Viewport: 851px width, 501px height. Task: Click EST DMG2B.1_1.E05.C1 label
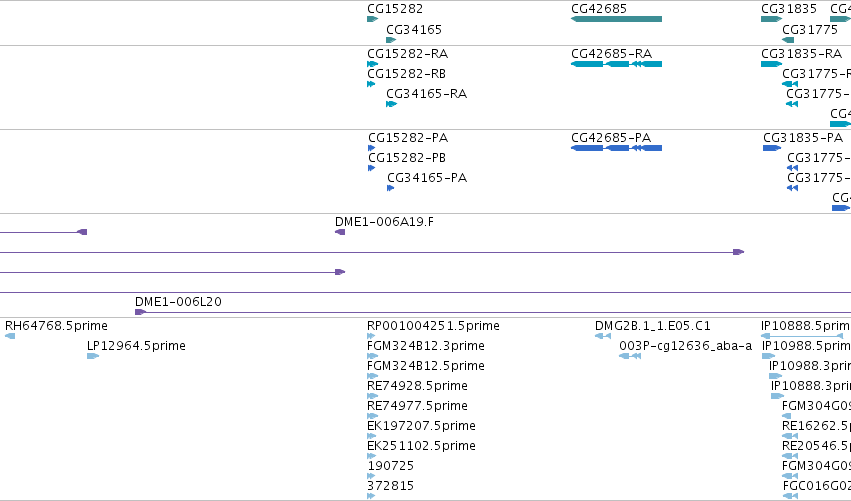pyautogui.click(x=653, y=326)
